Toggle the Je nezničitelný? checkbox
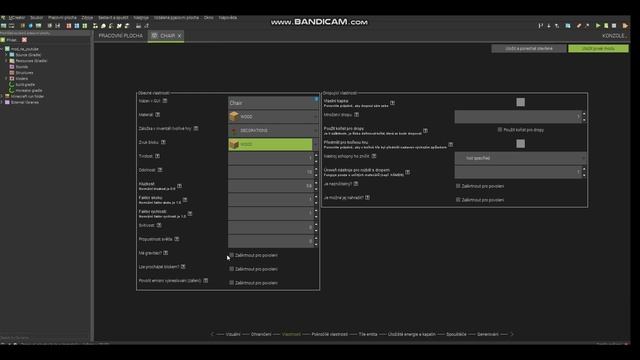Screen dimensions: 640x360 click(x=458, y=186)
